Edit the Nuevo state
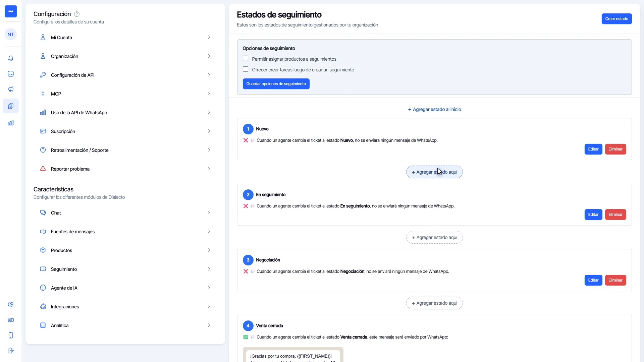Screen dimensions: 644x362 [593, 149]
